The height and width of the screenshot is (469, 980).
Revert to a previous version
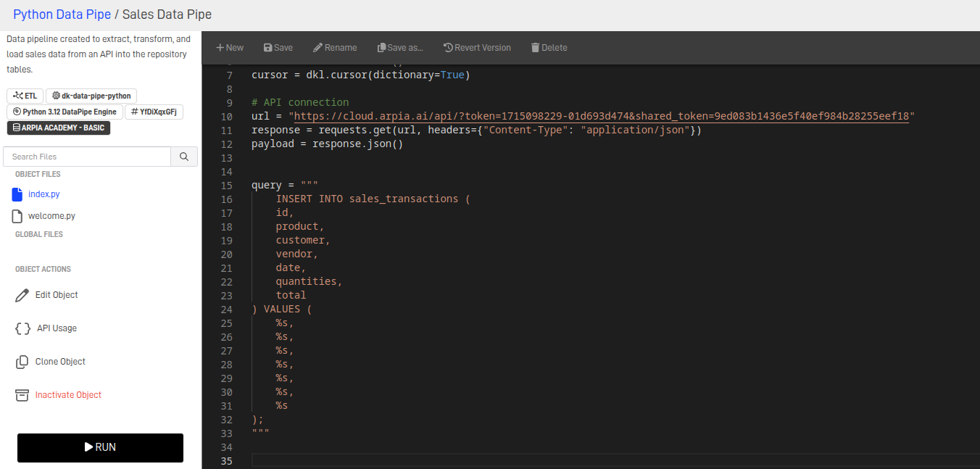(477, 47)
